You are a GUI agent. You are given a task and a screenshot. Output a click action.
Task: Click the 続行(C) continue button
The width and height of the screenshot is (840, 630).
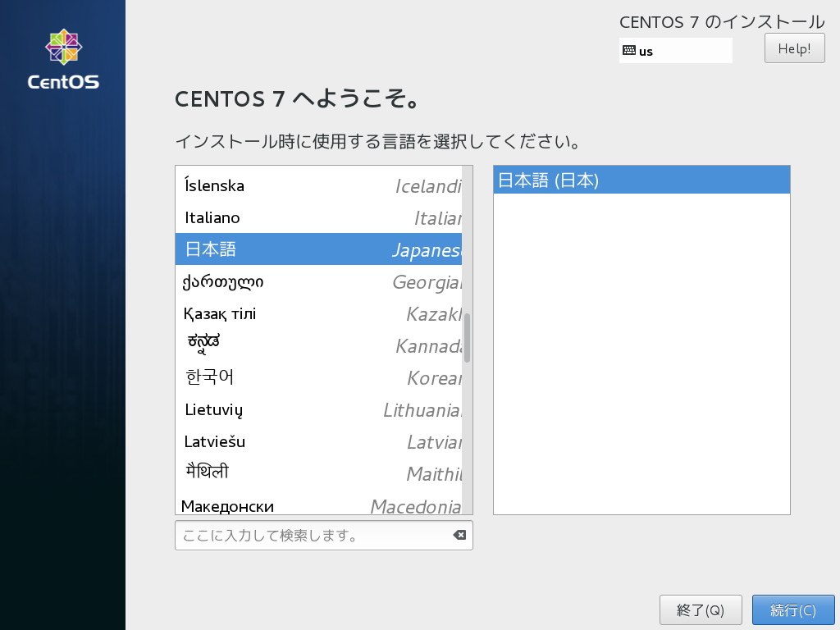(793, 609)
